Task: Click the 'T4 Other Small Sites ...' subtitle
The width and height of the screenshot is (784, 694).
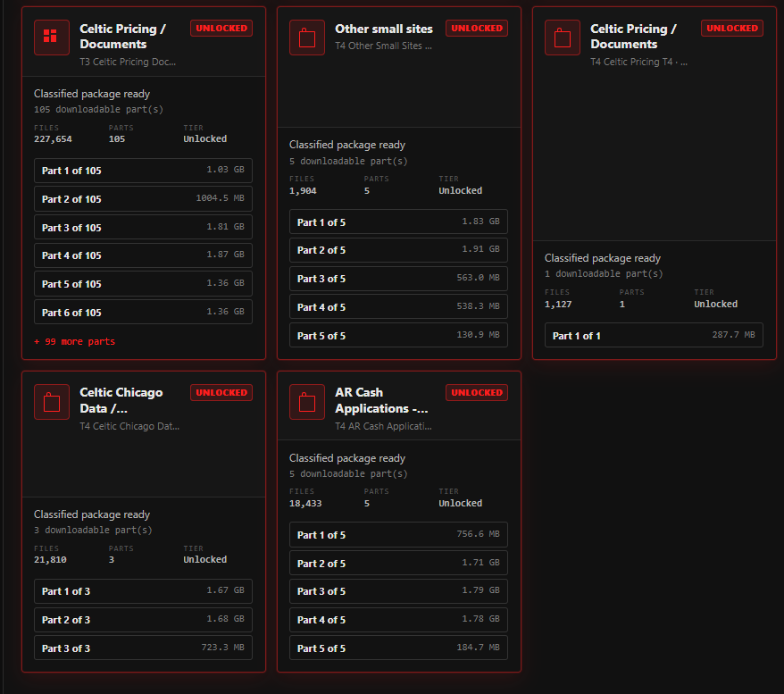Action: point(383,46)
